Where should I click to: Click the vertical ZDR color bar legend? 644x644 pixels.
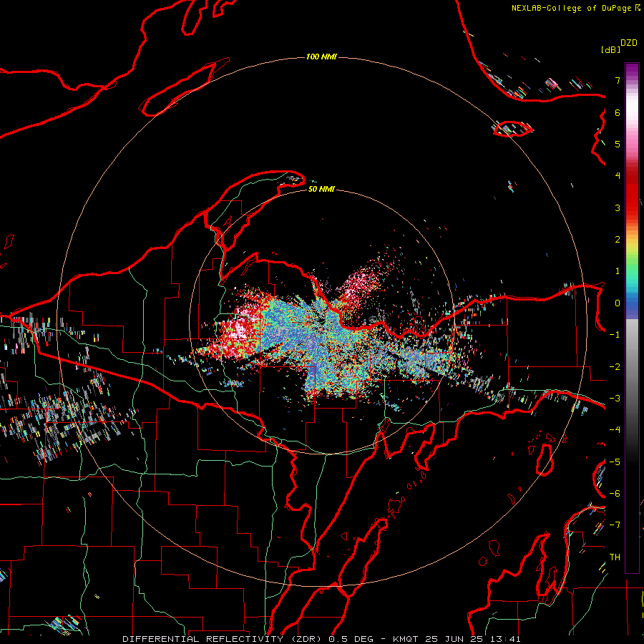(632, 318)
